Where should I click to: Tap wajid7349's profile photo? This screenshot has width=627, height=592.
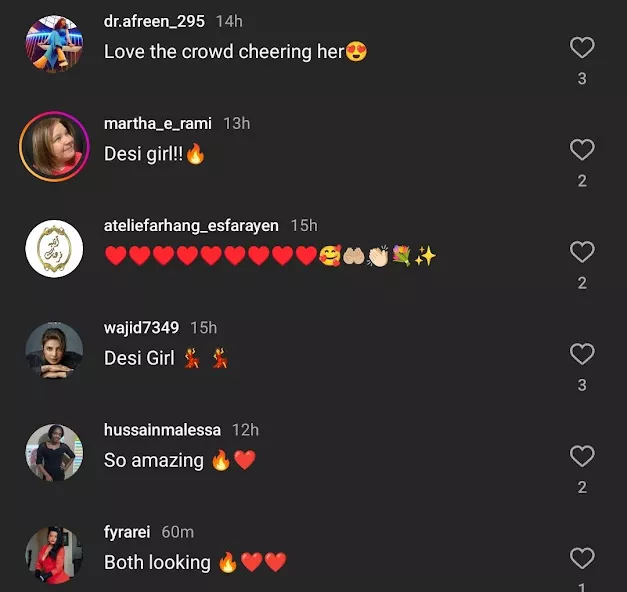(x=54, y=350)
